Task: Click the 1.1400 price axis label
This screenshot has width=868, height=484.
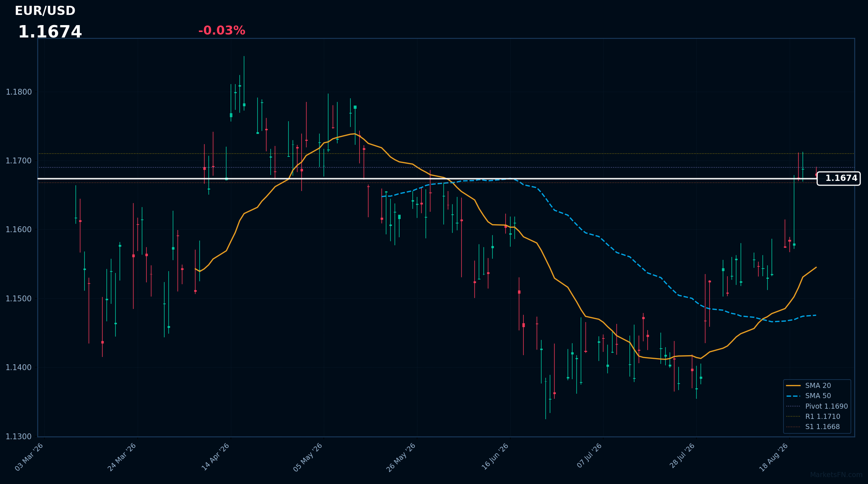Action: (x=19, y=368)
